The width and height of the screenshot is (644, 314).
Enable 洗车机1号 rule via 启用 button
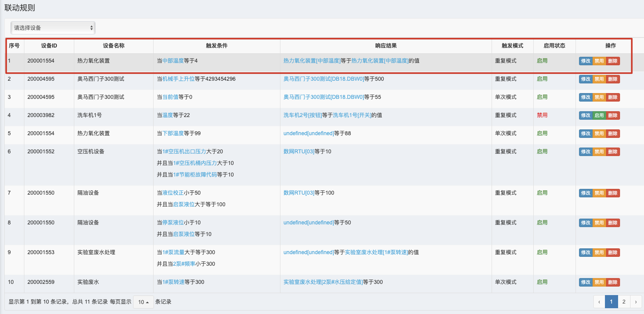pyautogui.click(x=599, y=115)
